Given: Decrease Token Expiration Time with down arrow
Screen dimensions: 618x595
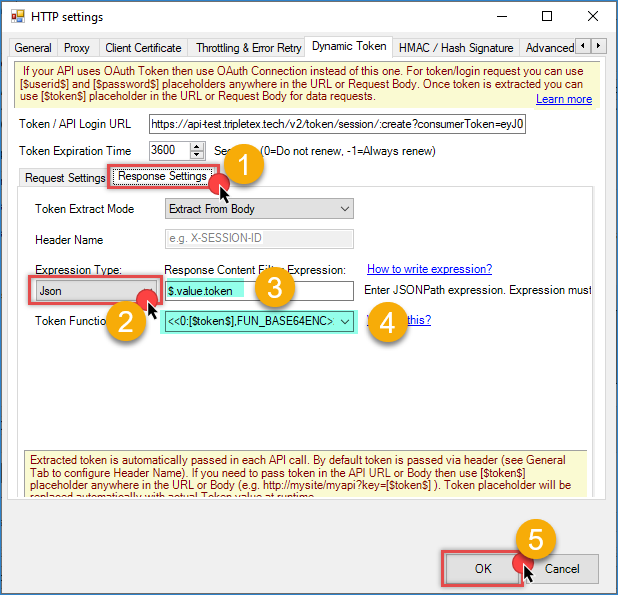Looking at the screenshot, I should click(195, 155).
